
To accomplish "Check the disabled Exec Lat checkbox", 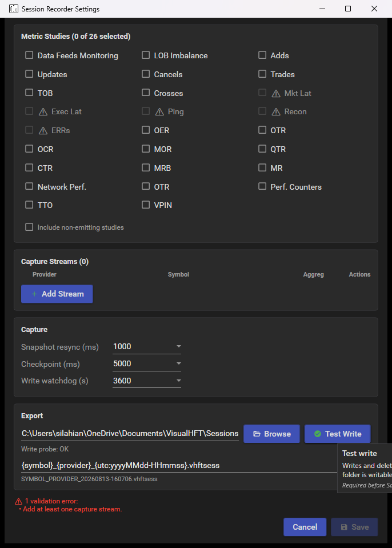I will pos(29,111).
